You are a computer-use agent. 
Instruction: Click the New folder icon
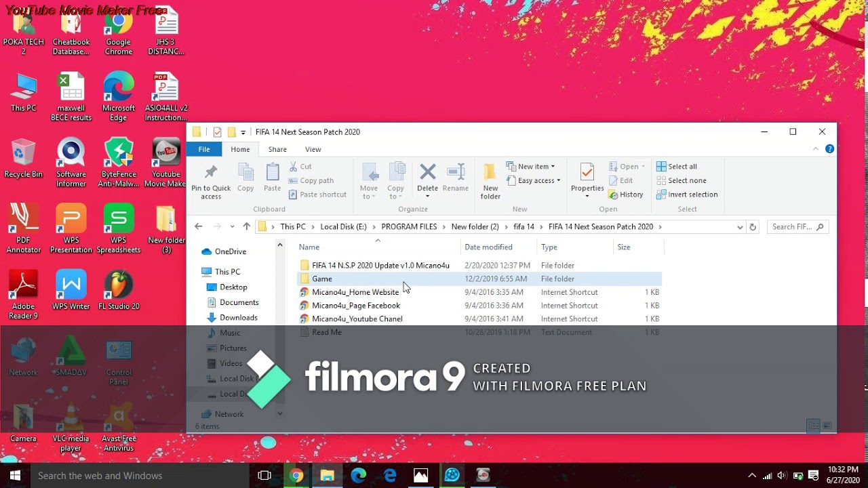pos(490,172)
